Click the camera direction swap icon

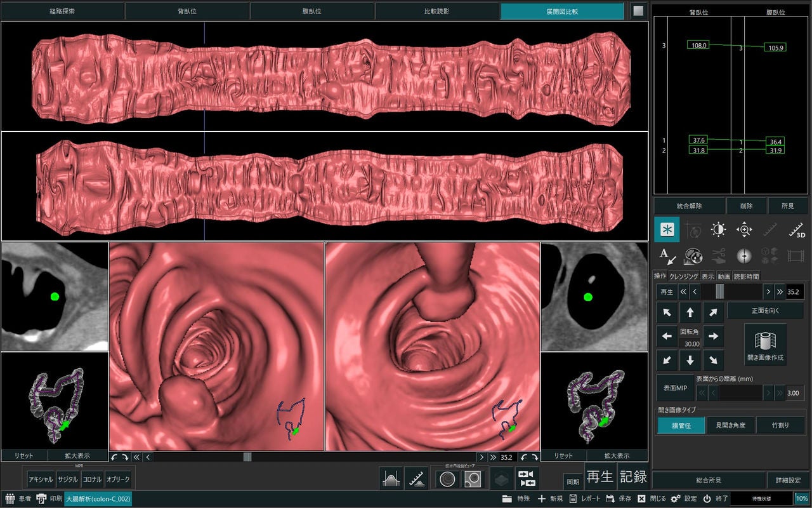pos(526,479)
